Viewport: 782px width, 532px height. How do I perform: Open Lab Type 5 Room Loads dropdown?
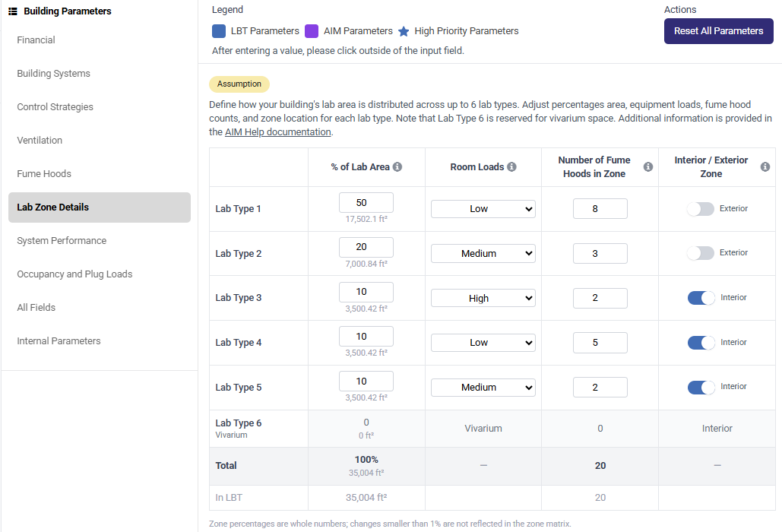tap(483, 388)
